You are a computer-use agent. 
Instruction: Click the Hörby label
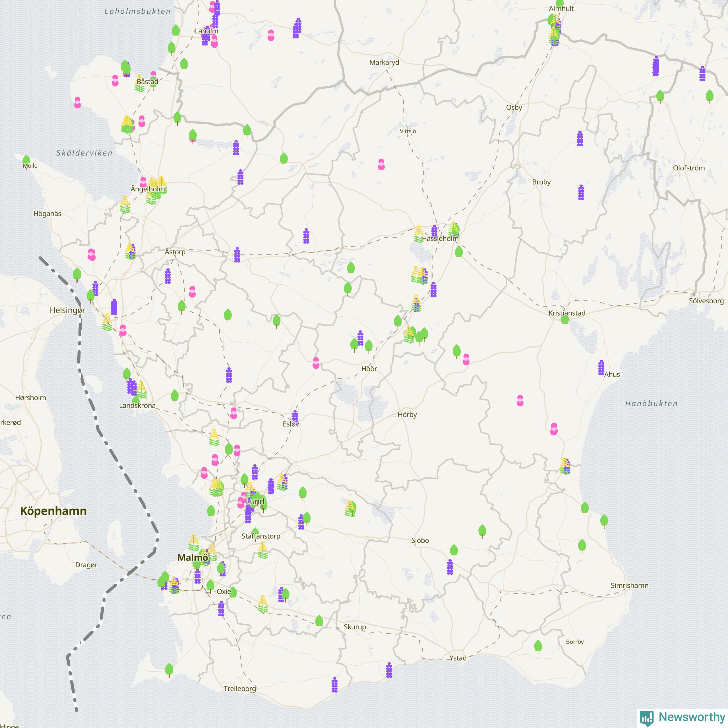pyautogui.click(x=407, y=415)
